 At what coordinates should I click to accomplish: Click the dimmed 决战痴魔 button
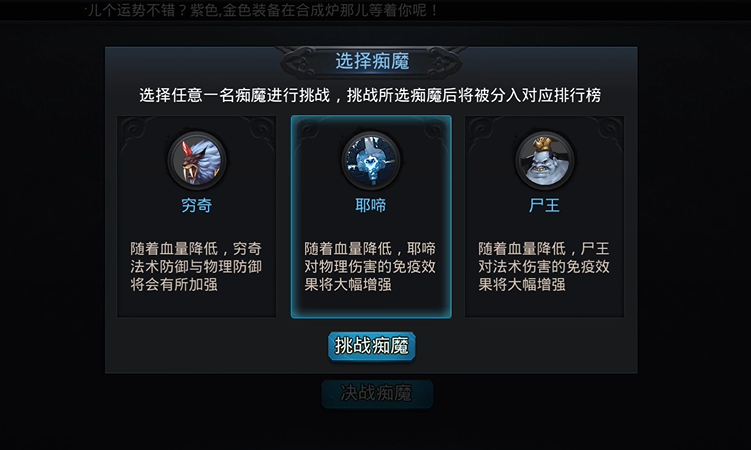tap(377, 394)
